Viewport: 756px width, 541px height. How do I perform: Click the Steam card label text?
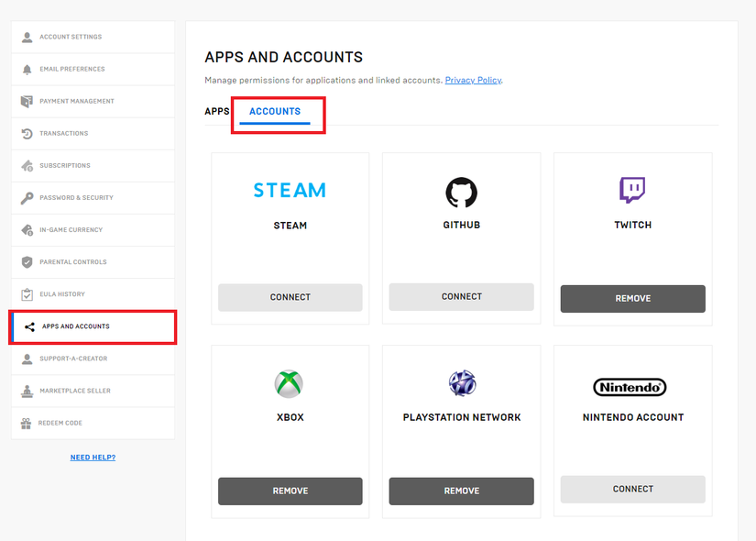(290, 226)
